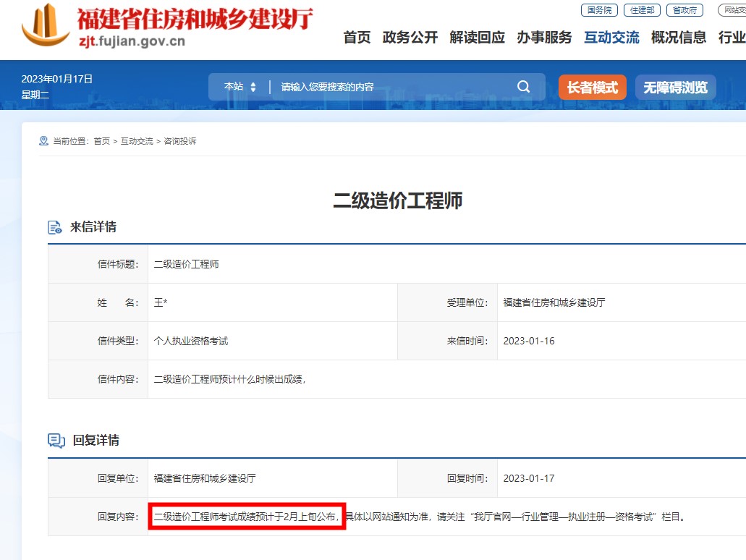Enable 长者模式 senior mode
The image size is (746, 560).
592,88
